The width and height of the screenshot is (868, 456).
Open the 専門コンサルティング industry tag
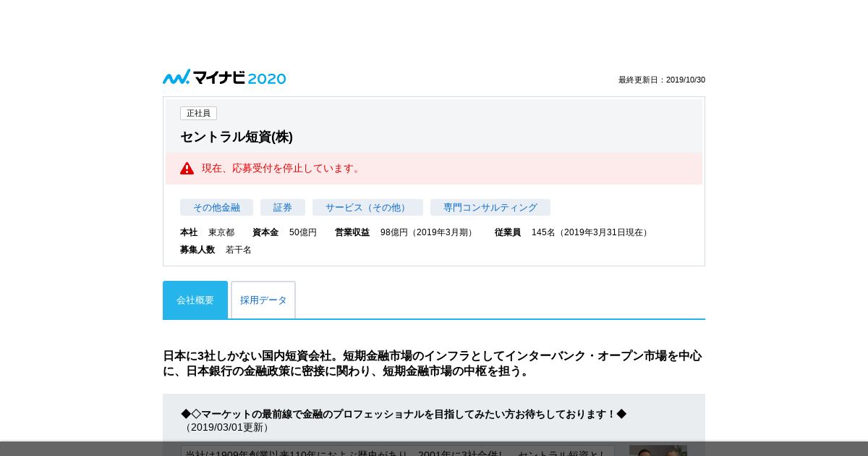coord(490,208)
